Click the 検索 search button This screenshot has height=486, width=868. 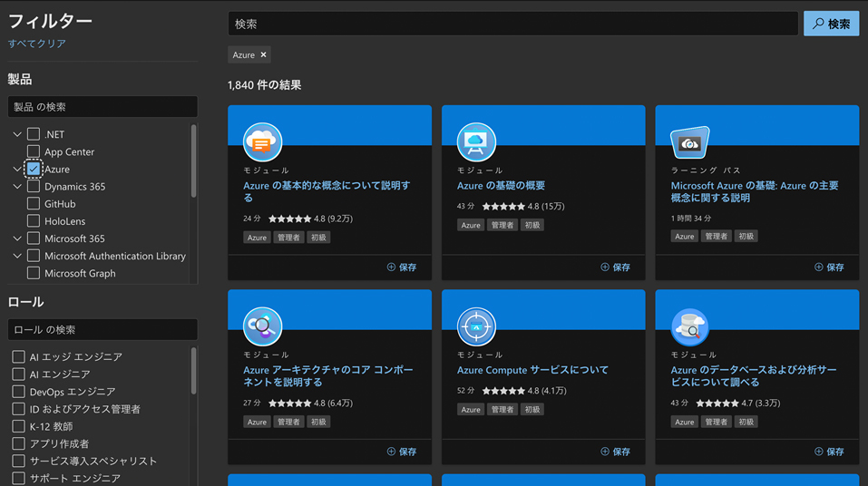tap(831, 24)
